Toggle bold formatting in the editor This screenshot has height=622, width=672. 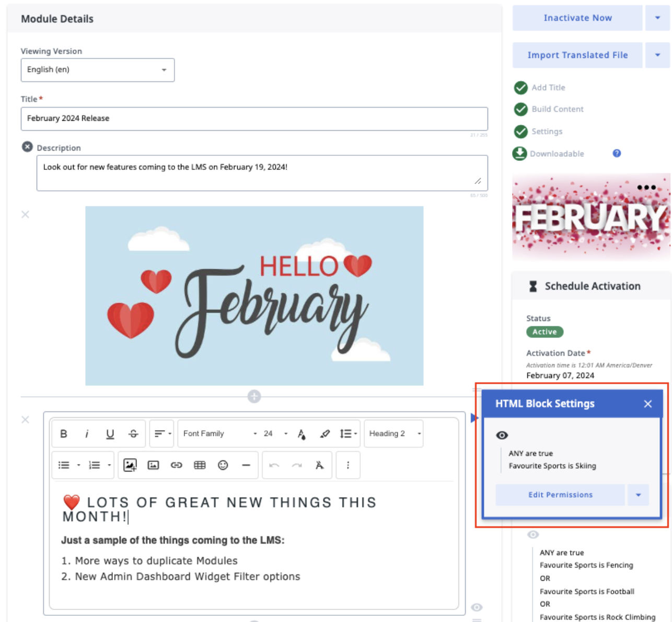(64, 434)
